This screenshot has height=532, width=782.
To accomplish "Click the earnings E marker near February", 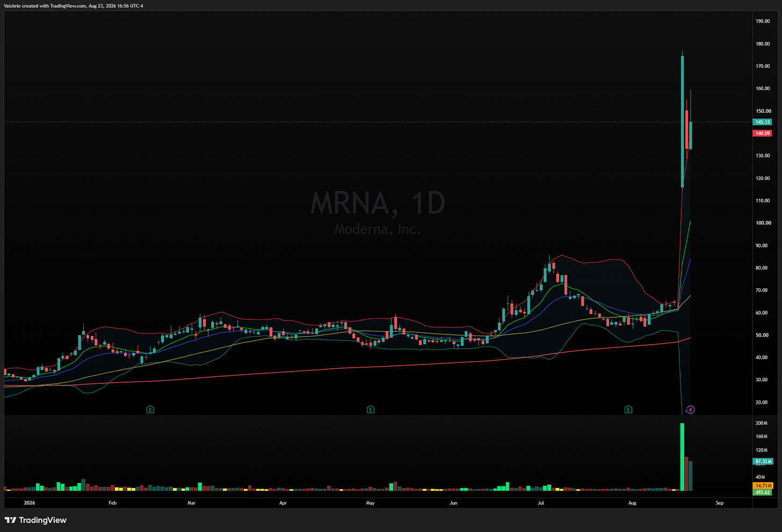I will point(150,410).
